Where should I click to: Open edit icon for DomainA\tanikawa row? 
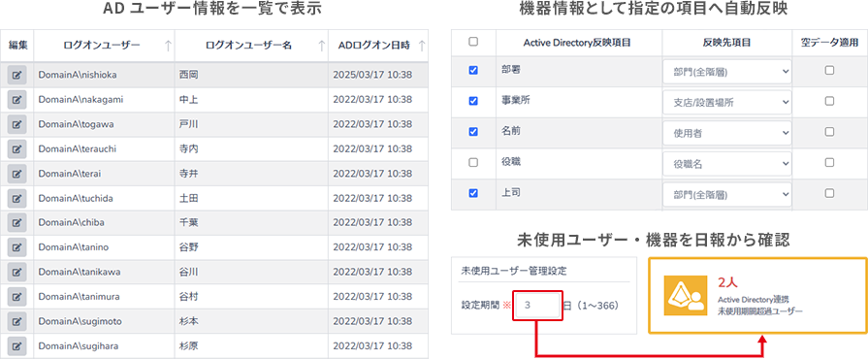click(16, 272)
